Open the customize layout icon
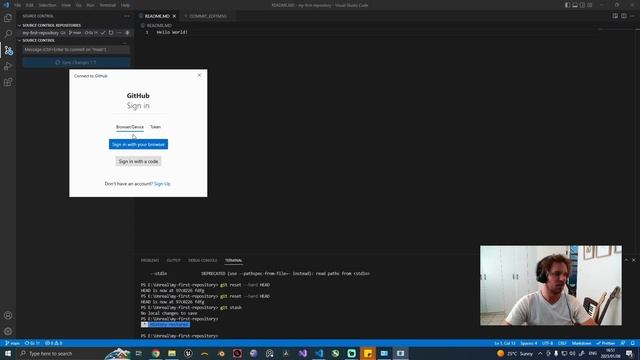This screenshot has height=360, width=640. click(x=589, y=5)
